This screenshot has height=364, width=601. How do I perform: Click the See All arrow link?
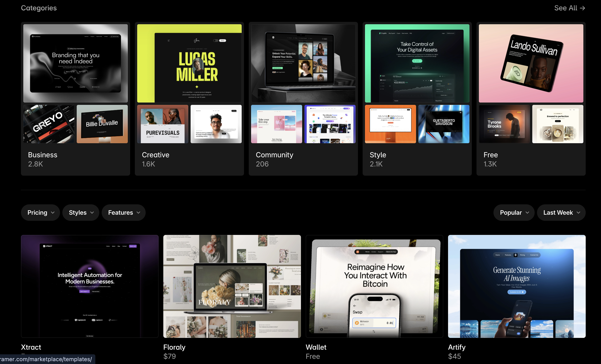(569, 8)
